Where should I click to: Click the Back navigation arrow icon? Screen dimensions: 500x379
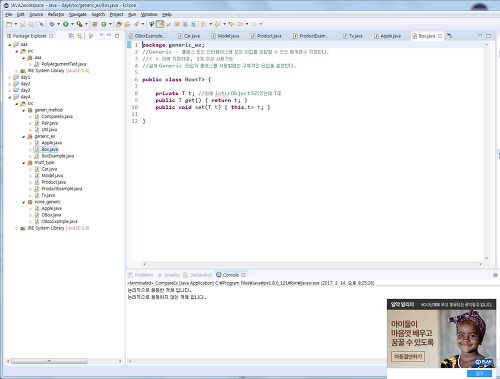[240, 24]
